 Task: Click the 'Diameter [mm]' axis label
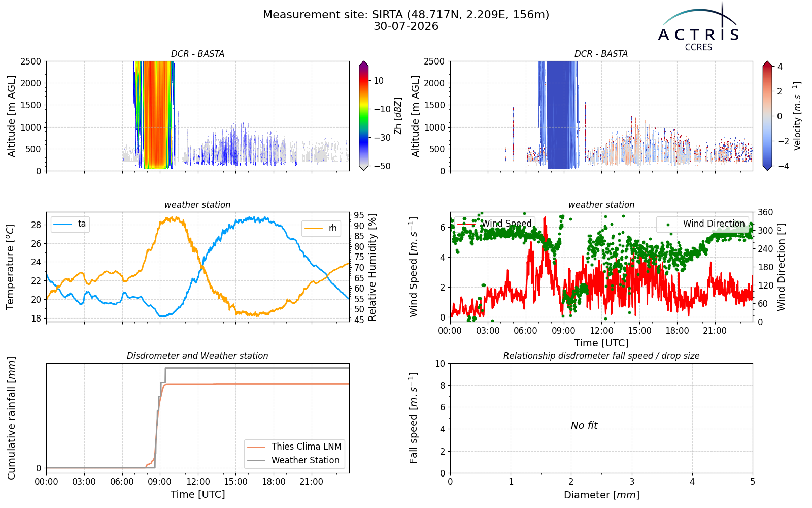(601, 495)
